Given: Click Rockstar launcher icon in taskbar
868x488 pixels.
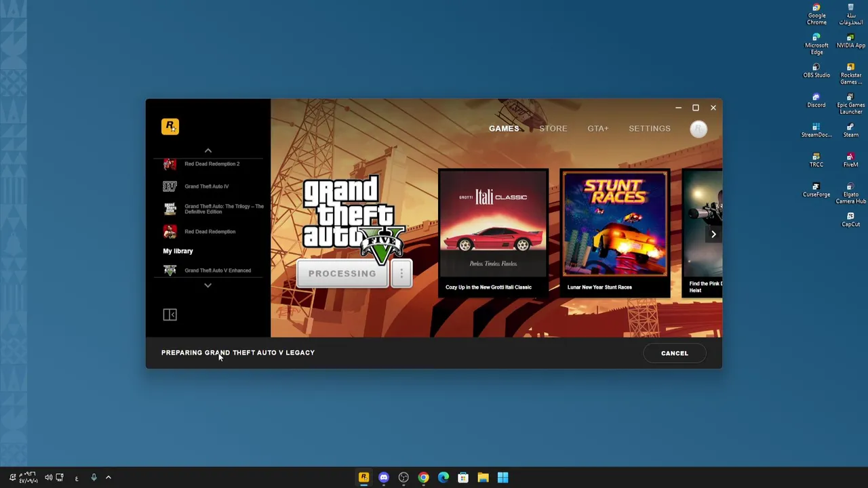Looking at the screenshot, I should tap(364, 477).
